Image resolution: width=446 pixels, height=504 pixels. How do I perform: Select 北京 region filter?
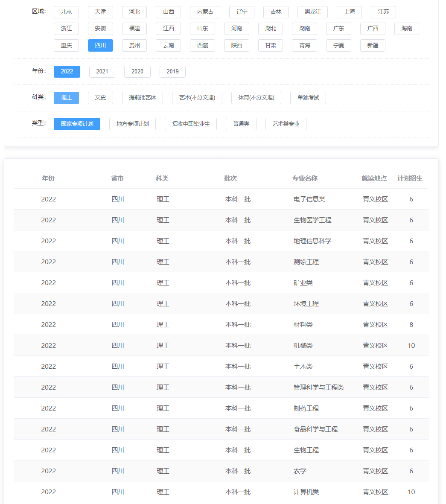pos(66,12)
